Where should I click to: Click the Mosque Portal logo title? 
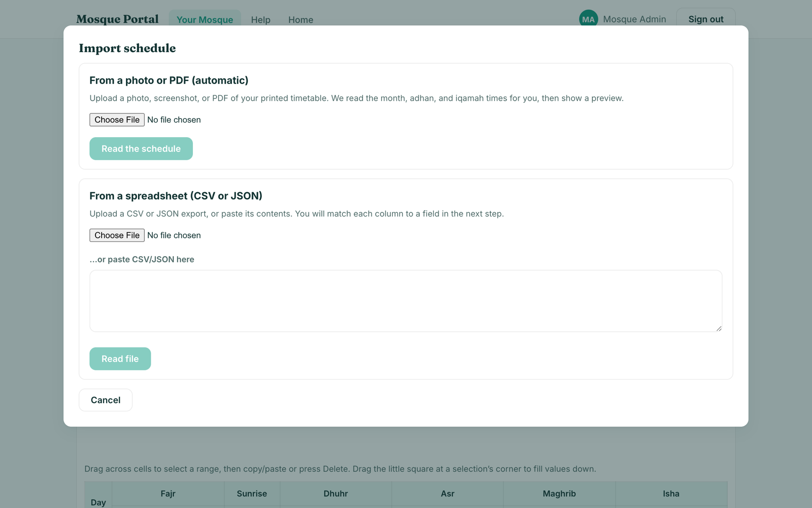118,19
